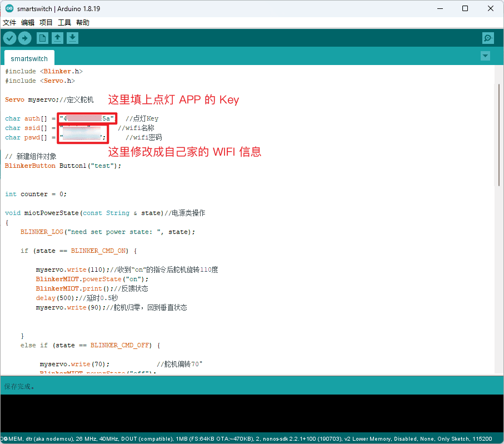Click the BLINKER_LOG 'need set power state' line
This screenshot has height=444, width=504.
pos(108,232)
